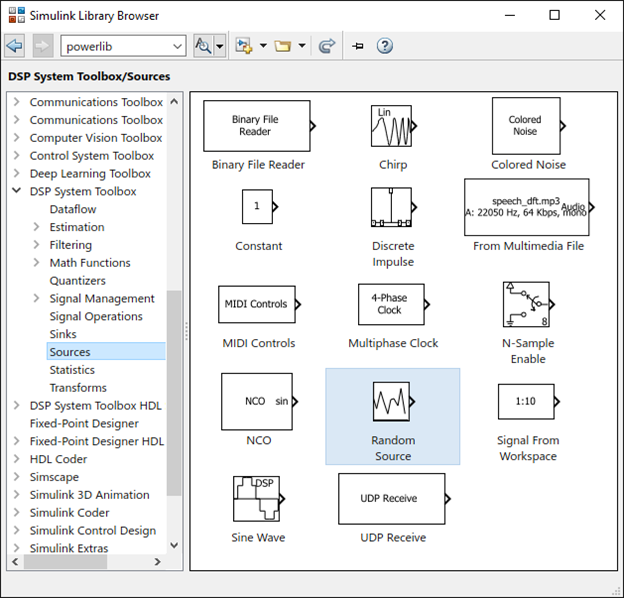Open the search options dropdown arrow

coord(220,46)
